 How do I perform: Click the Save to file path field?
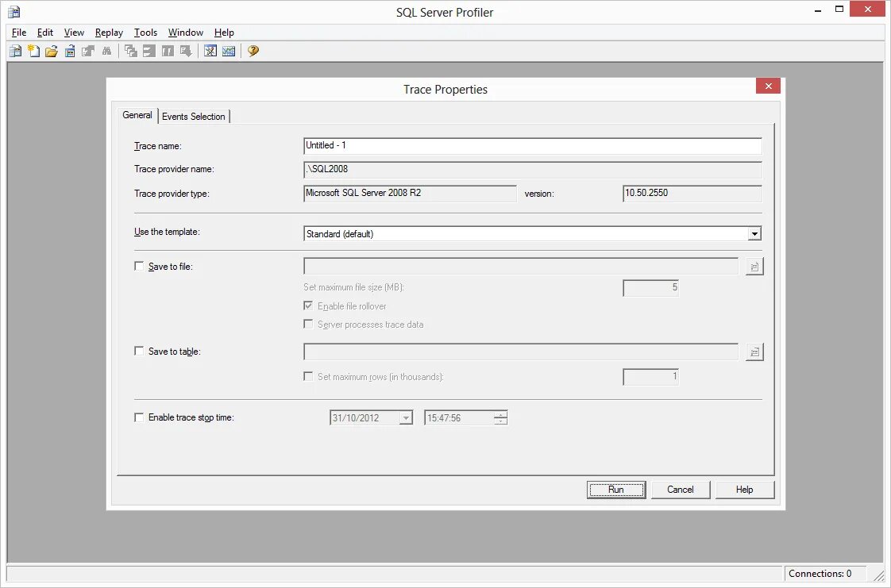tap(520, 266)
